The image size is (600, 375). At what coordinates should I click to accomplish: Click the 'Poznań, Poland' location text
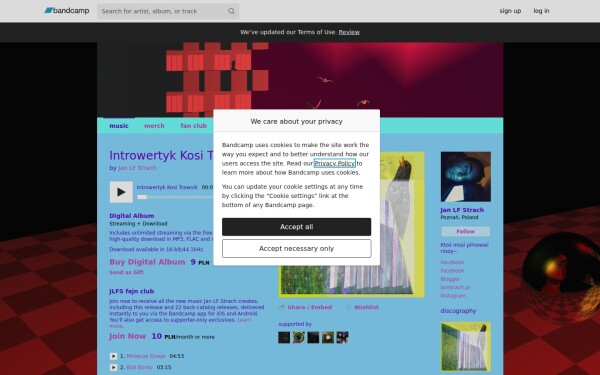459,217
